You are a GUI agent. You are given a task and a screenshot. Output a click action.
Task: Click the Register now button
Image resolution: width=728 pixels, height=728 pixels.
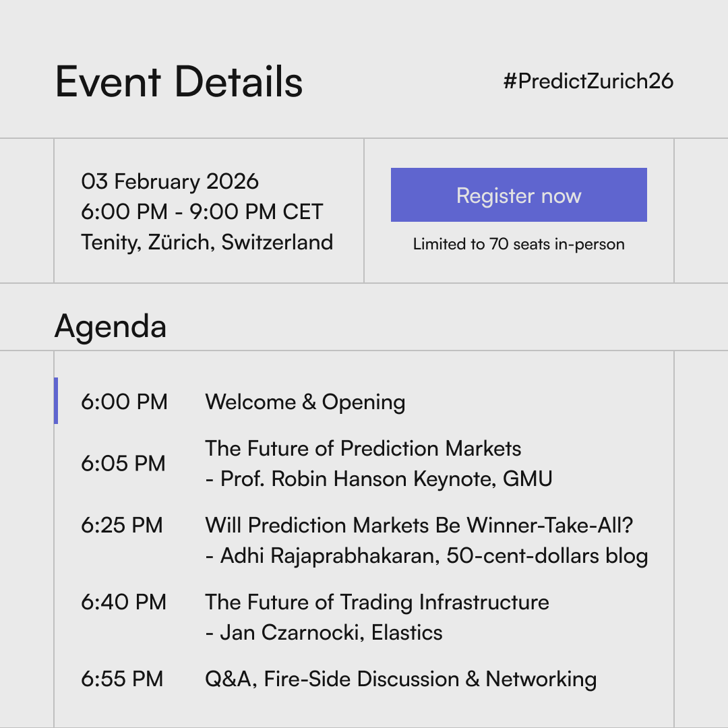coord(518,195)
